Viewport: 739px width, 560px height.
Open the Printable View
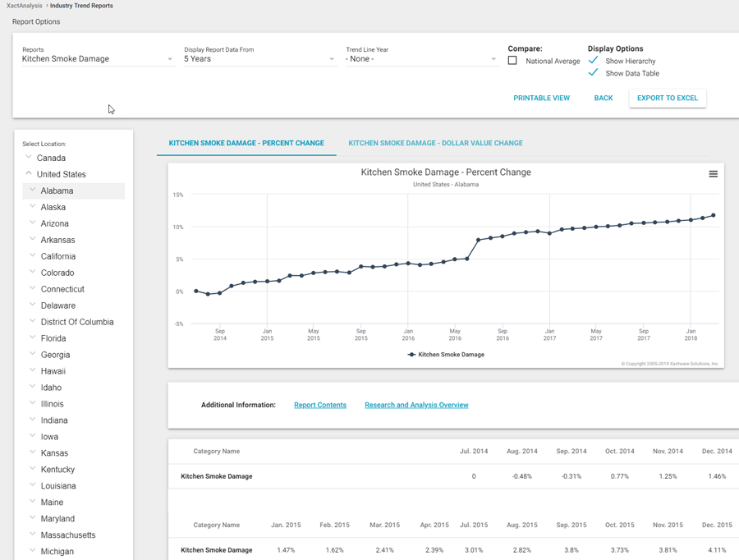click(x=541, y=98)
